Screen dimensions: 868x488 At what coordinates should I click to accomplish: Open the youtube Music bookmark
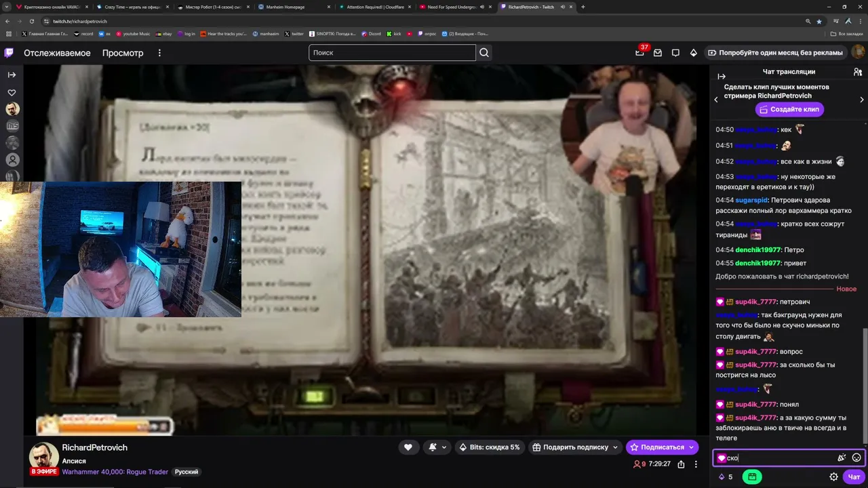click(x=133, y=33)
